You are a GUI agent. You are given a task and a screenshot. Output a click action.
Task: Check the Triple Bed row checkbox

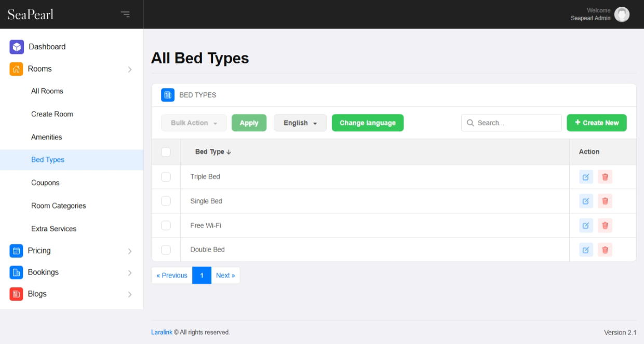coord(166,177)
